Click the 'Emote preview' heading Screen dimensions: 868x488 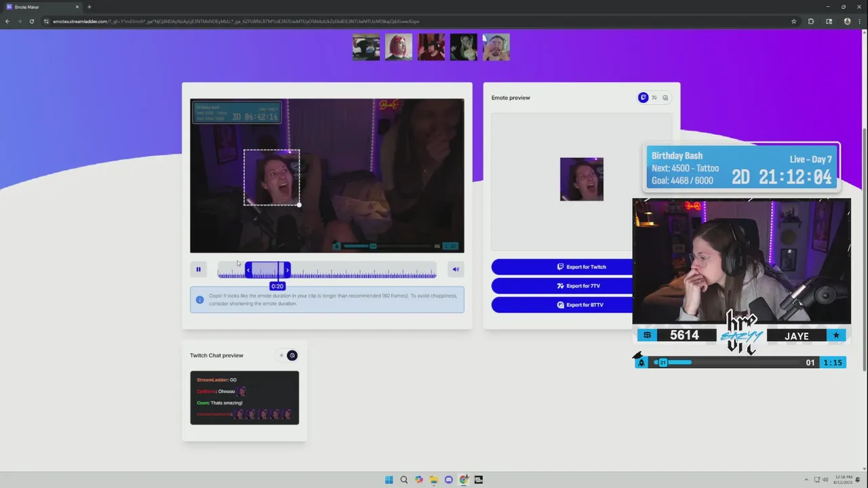(x=511, y=98)
